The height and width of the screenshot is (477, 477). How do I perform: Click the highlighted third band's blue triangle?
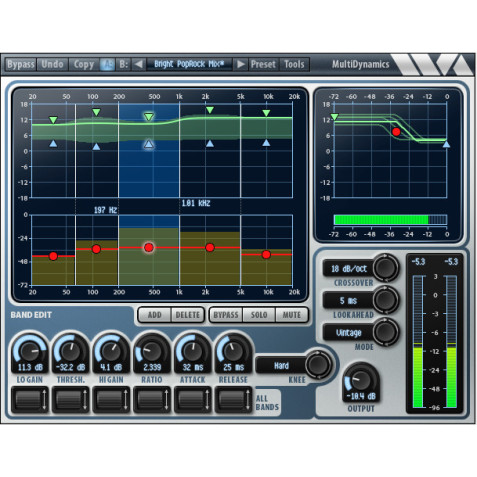[149, 144]
